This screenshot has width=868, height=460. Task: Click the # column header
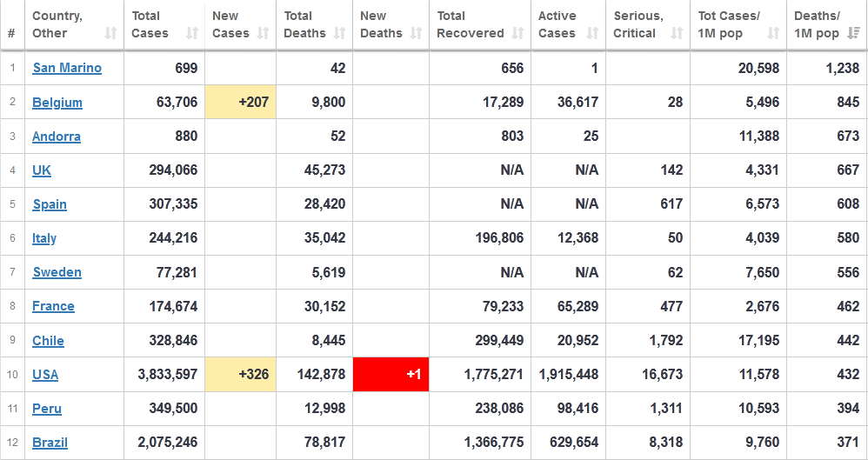[x=11, y=33]
